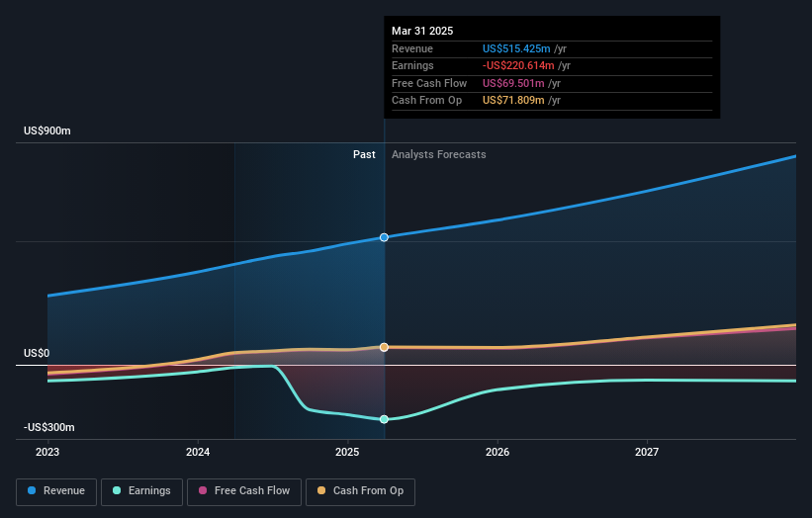Click the 2023 x-axis label

[x=47, y=452]
